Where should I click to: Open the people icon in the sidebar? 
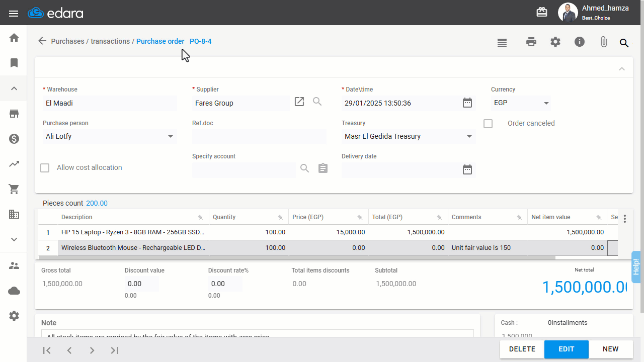(14, 265)
